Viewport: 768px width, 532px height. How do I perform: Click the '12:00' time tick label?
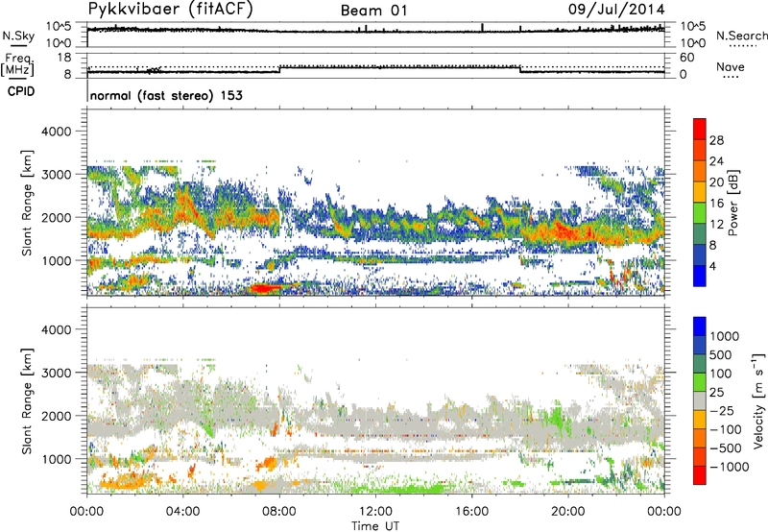[375, 512]
